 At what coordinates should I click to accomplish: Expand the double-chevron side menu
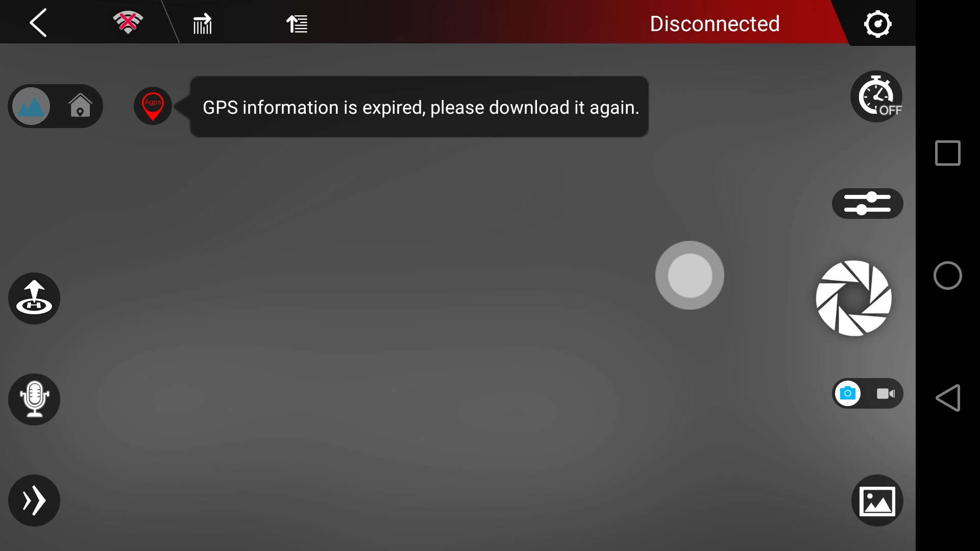(x=34, y=500)
